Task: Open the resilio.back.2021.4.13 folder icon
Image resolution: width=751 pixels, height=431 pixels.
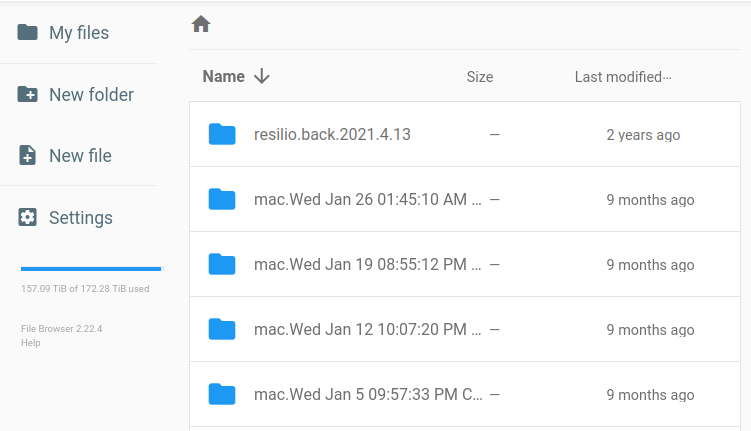Action: click(222, 134)
